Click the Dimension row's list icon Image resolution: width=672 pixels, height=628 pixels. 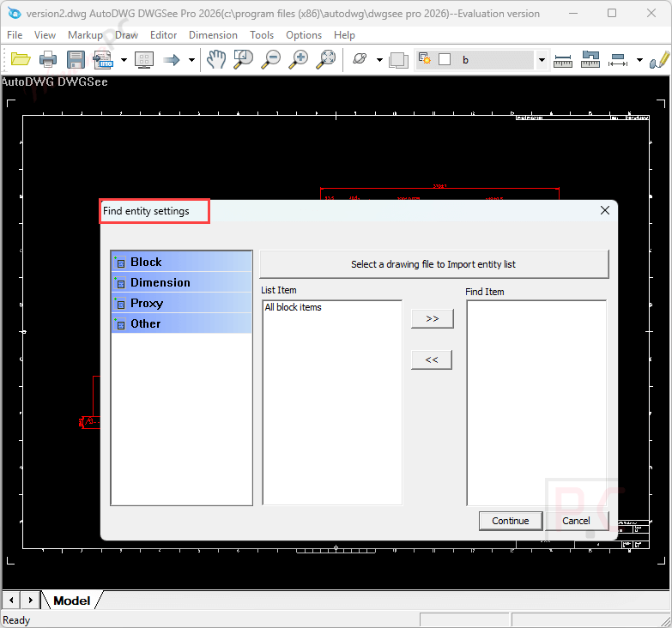pos(120,283)
